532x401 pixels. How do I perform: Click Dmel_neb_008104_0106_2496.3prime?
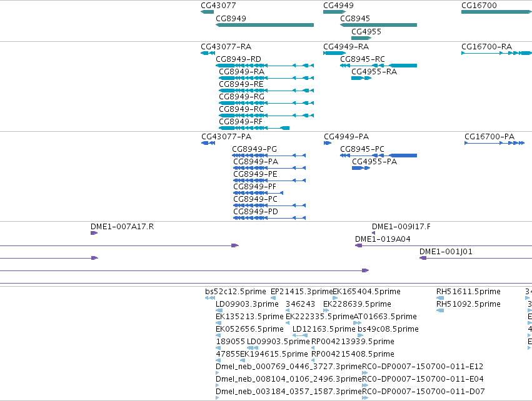click(x=218, y=385)
